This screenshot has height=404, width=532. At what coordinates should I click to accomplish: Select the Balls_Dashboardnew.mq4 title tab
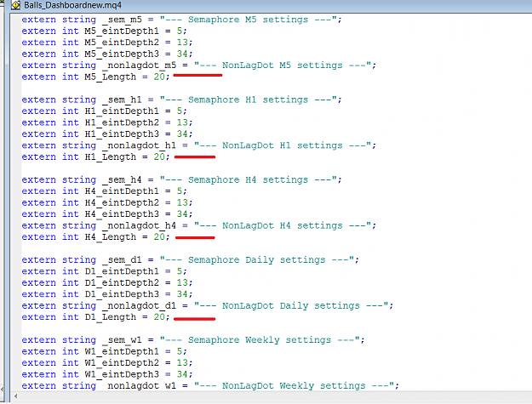click(x=72, y=5)
